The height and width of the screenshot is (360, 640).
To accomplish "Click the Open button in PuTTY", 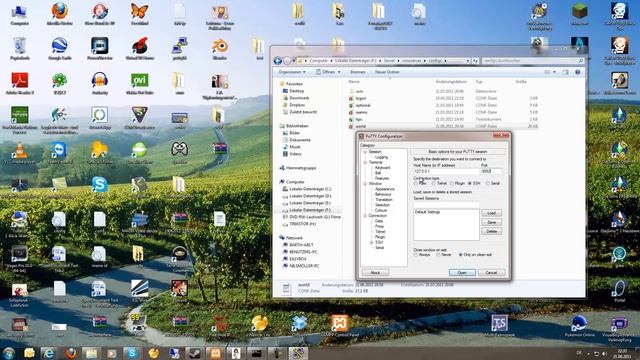I will [x=462, y=272].
